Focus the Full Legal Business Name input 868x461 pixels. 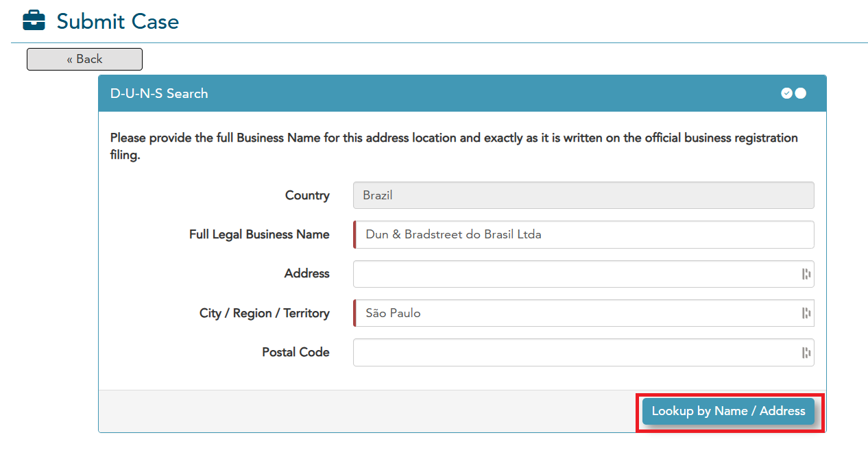583,234
